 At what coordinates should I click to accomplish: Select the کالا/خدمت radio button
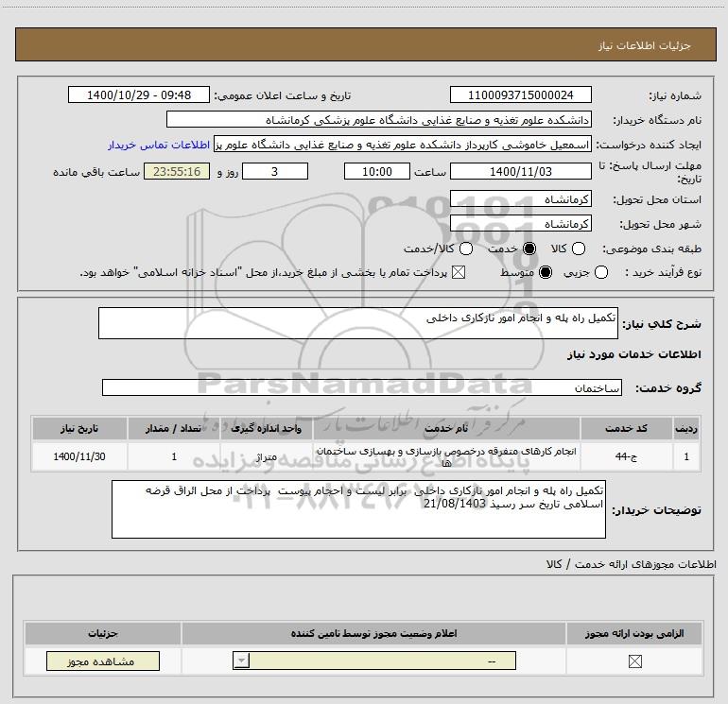(x=466, y=249)
